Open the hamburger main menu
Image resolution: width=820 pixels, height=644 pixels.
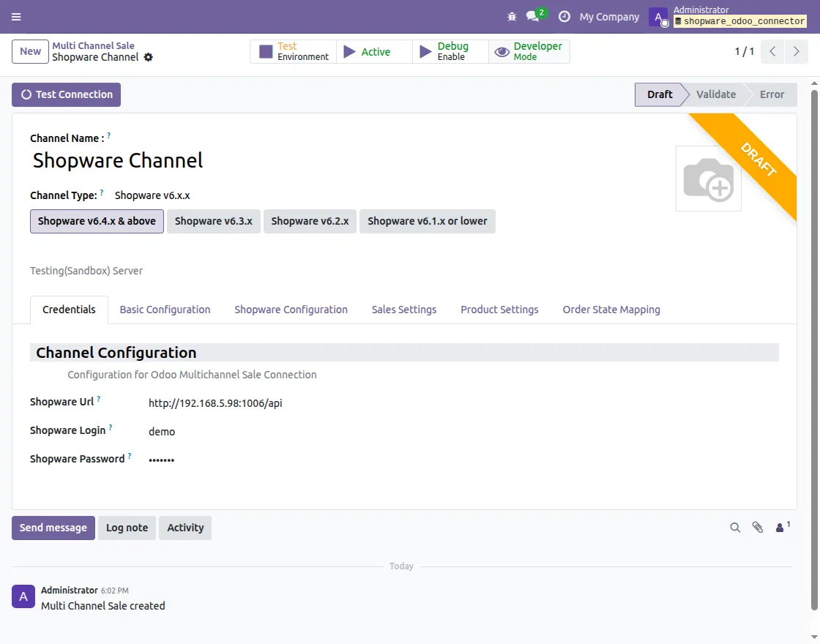coord(16,17)
